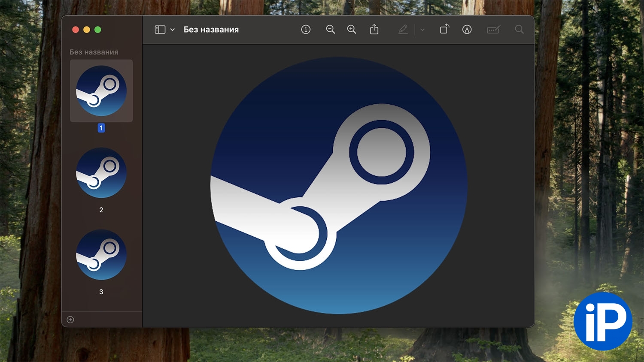The image size is (644, 362).
Task: Open search in the Preview toolbar
Action: (519, 30)
